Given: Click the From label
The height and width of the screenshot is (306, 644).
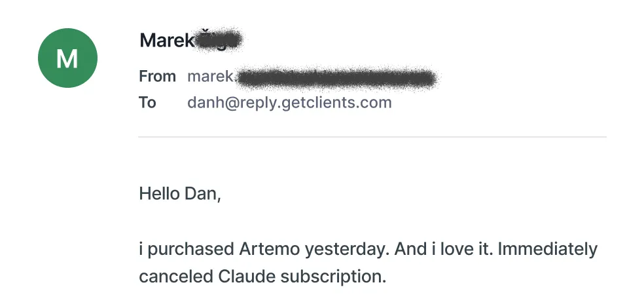Looking at the screenshot, I should (x=157, y=77).
